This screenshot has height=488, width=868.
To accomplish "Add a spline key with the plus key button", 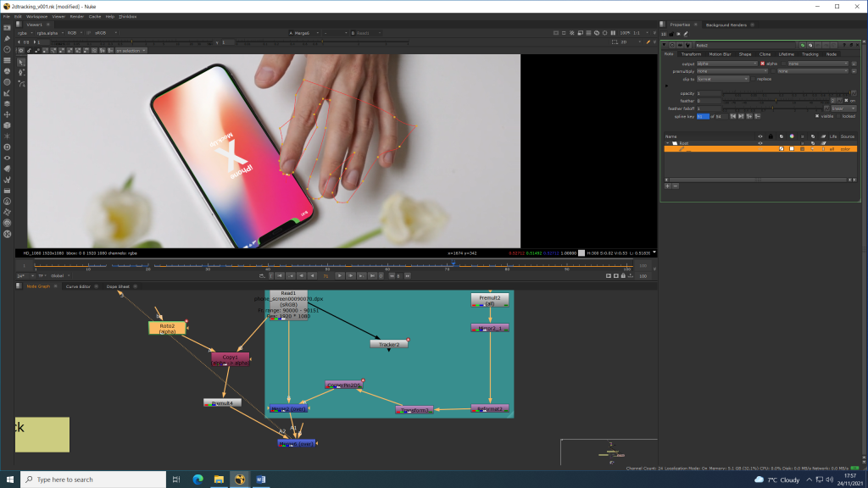I will tap(749, 116).
